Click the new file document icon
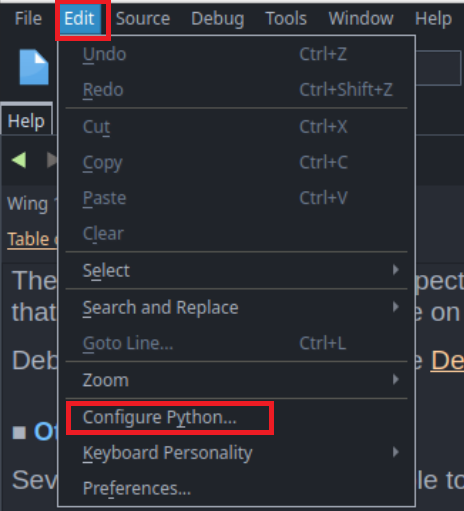Screen dimensions: 464x511 click(34, 67)
